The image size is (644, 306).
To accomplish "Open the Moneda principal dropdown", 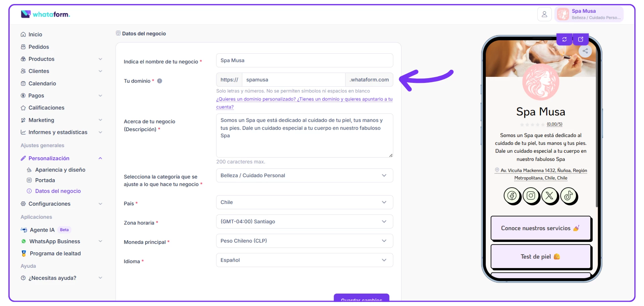I will click(x=304, y=241).
